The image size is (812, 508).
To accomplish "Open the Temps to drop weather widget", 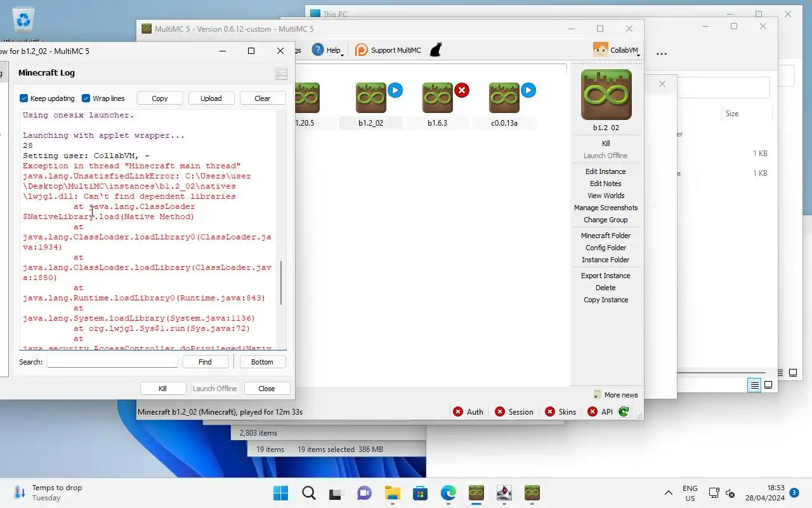I will coord(48,493).
